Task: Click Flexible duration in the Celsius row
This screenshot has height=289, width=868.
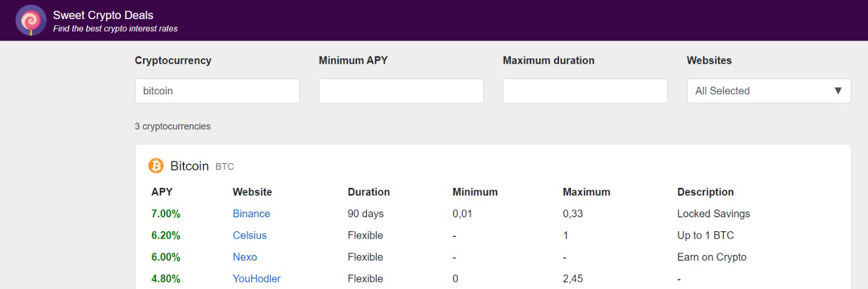Action: click(365, 235)
